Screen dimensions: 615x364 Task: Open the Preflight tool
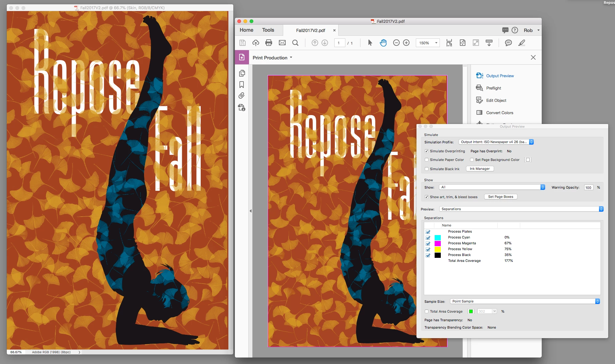(x=493, y=88)
